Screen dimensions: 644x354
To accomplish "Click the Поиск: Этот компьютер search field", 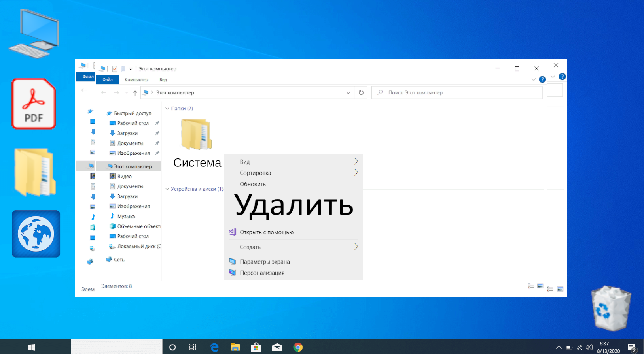I will pos(457,93).
